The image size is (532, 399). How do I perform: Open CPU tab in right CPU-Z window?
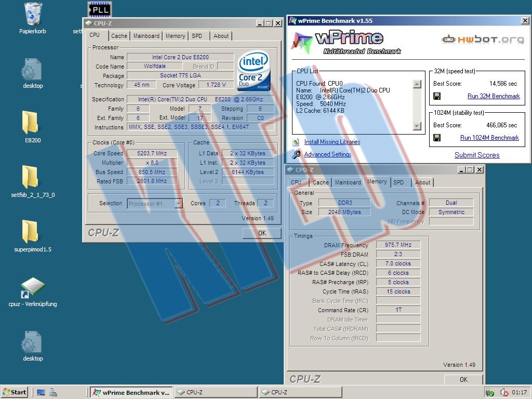coord(296,182)
